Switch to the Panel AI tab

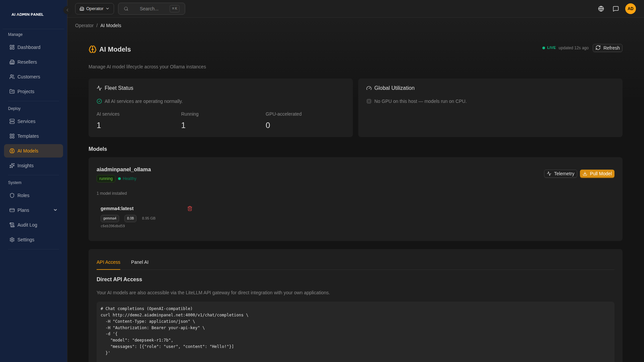coord(140,262)
